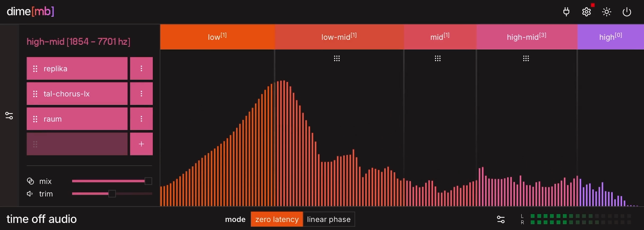The height and width of the screenshot is (230, 644).
Task: Click the power bypass icon
Action: (x=626, y=12)
